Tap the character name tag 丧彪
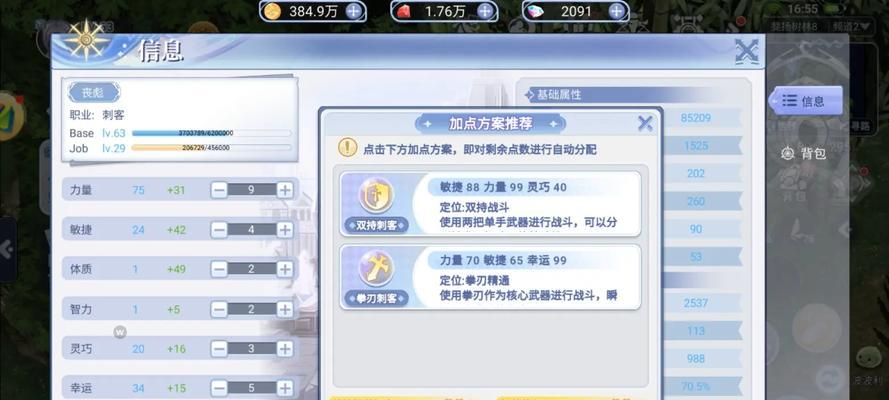 pyautogui.click(x=94, y=92)
